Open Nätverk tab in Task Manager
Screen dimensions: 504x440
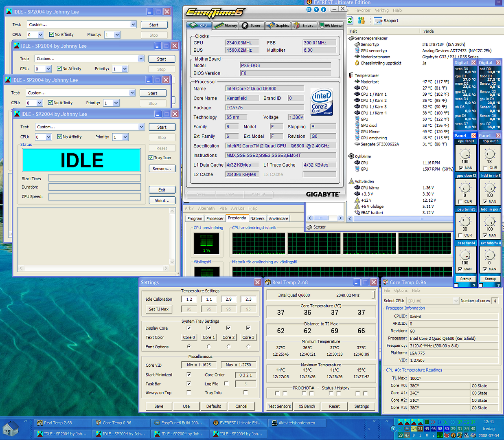click(257, 218)
